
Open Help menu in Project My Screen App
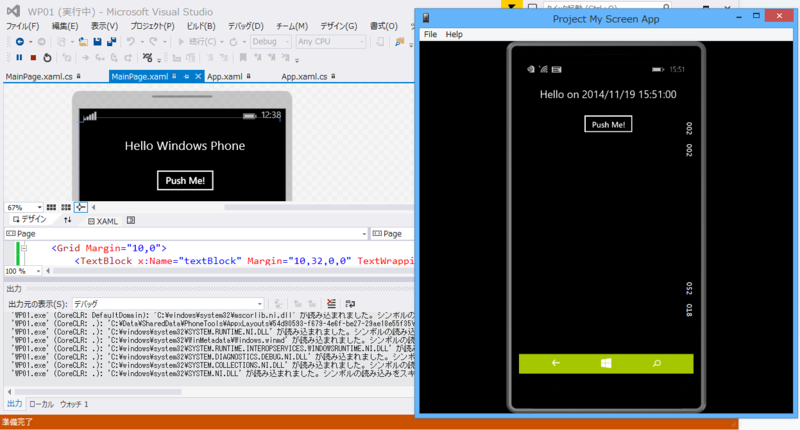coord(454,34)
